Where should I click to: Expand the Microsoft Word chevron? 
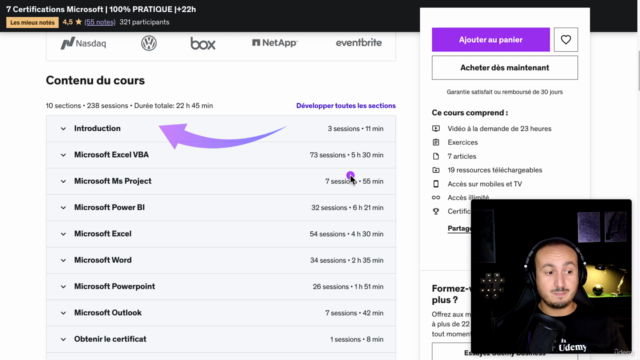point(63,260)
